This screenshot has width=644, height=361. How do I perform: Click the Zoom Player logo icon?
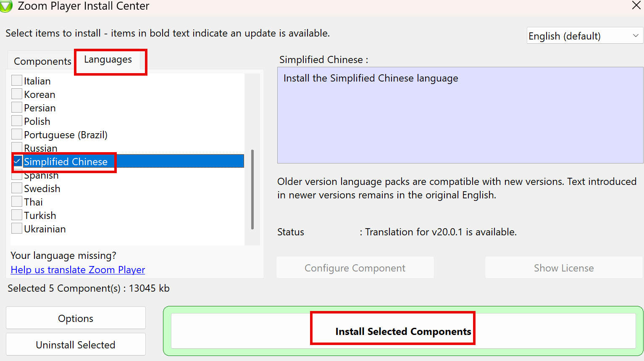pos(6,6)
